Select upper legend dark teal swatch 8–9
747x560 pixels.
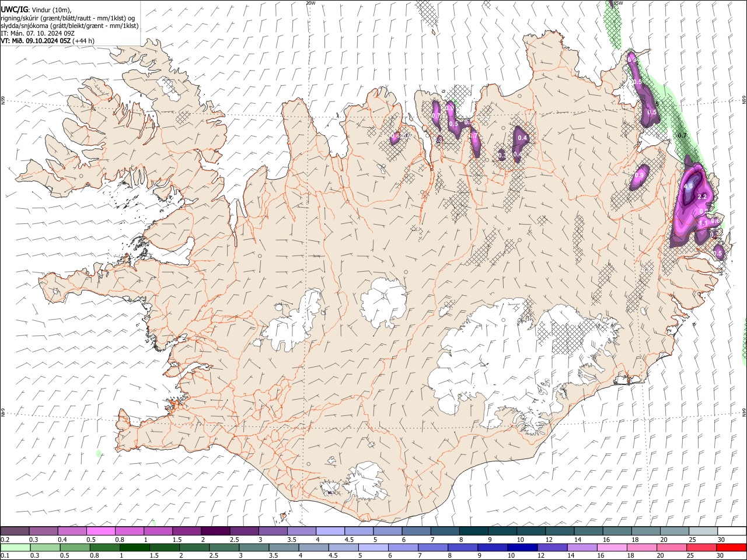tap(474, 531)
